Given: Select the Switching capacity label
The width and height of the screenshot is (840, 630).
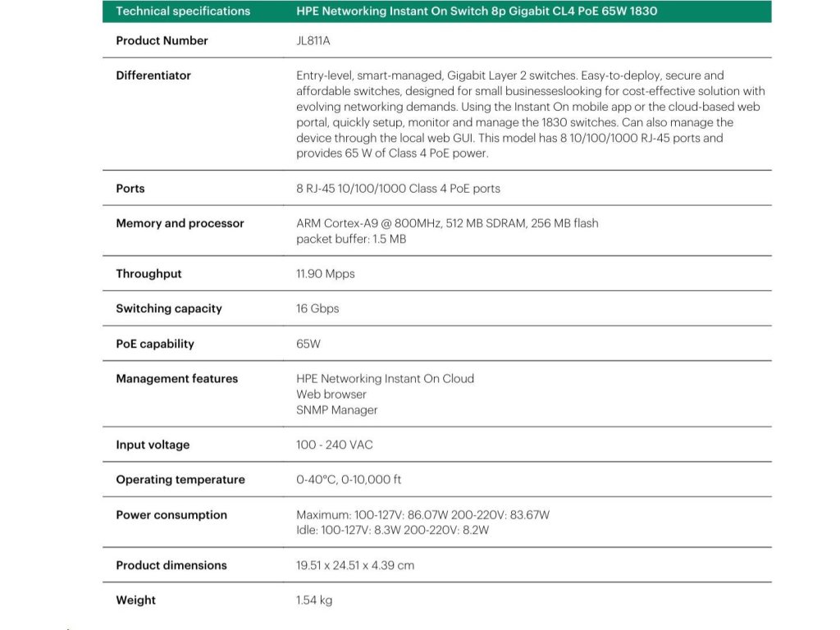Looking at the screenshot, I should pyautogui.click(x=169, y=309).
